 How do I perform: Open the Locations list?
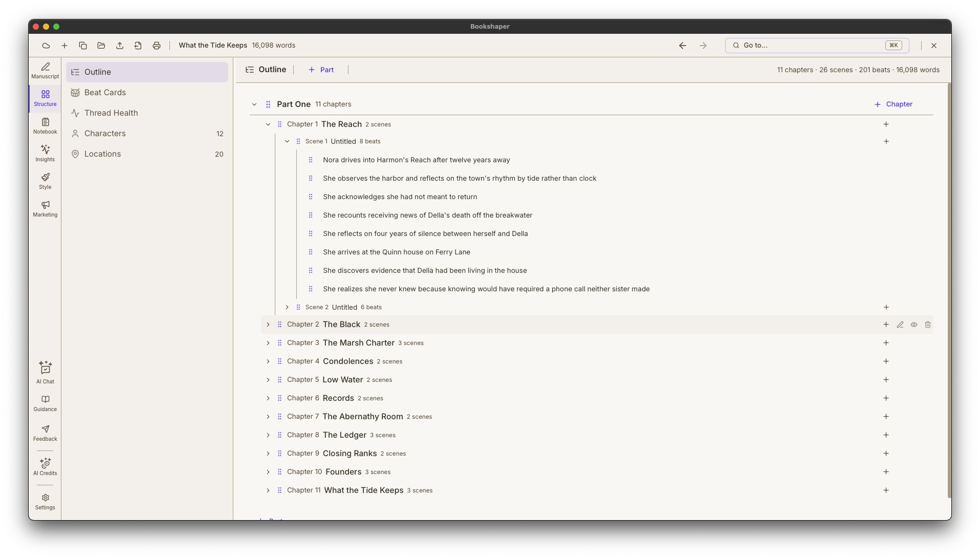[147, 154]
